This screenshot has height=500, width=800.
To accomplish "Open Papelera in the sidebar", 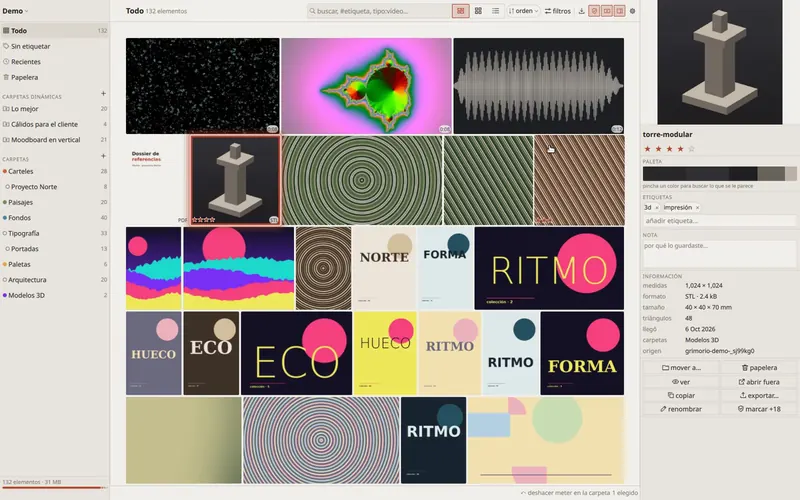I will pyautogui.click(x=54, y=77).
